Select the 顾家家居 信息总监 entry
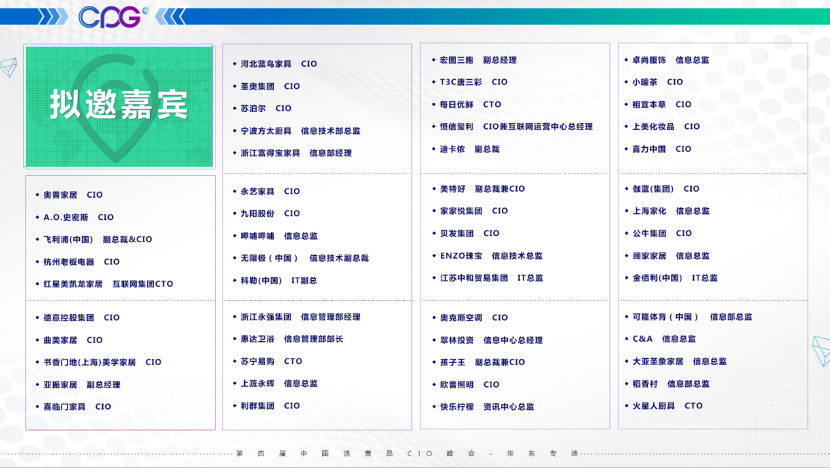 pyautogui.click(x=671, y=256)
